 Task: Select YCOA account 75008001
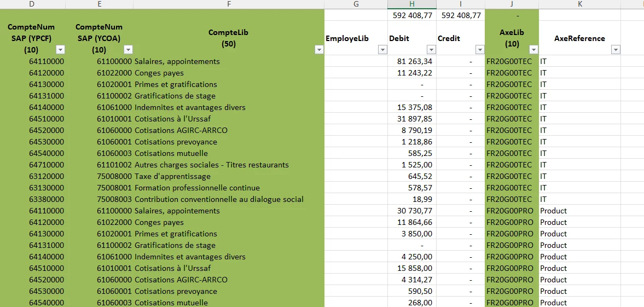100,188
